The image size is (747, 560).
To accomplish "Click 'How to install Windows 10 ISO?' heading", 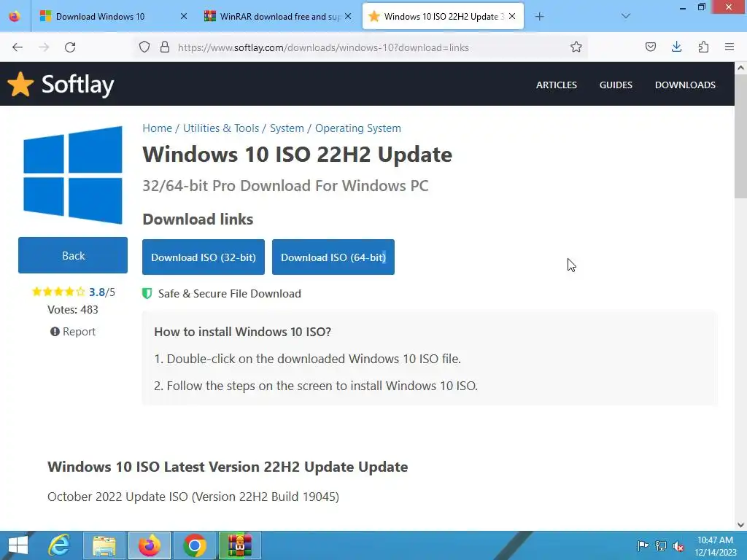I will [242, 332].
